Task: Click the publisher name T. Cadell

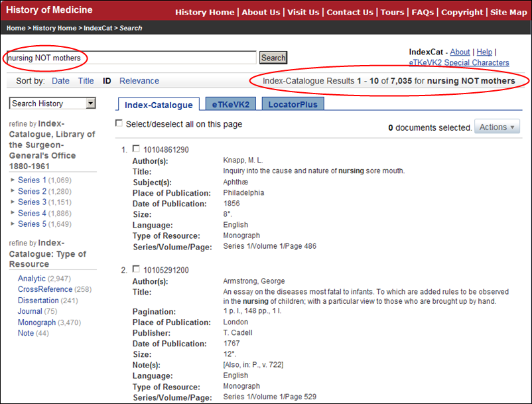Action: click(x=237, y=333)
